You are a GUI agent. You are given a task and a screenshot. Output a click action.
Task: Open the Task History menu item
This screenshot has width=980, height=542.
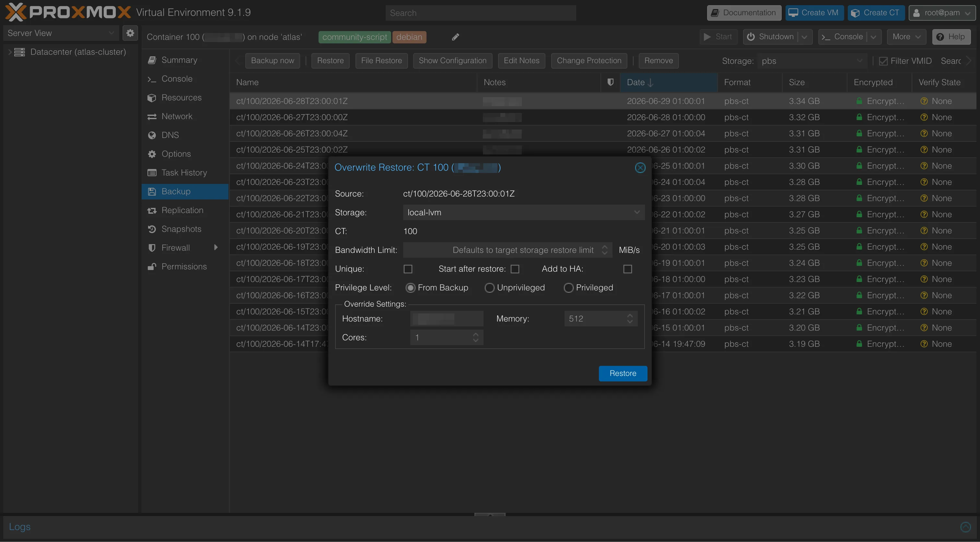[185, 173]
